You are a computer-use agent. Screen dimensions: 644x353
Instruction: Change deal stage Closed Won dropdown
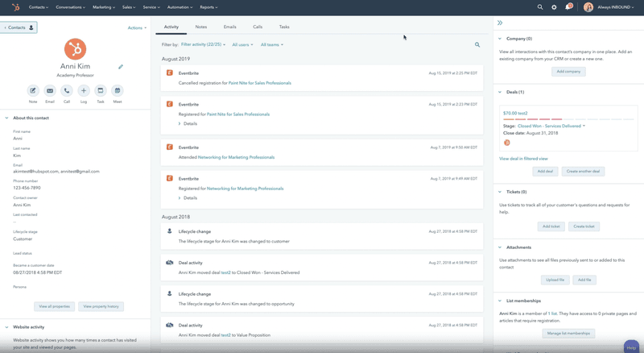[x=551, y=126]
